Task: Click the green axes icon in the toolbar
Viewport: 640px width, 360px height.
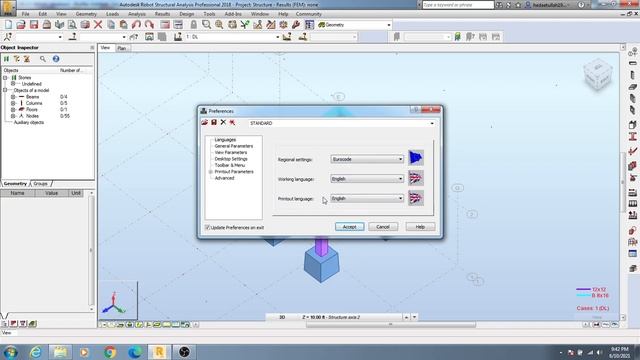Action: coord(245,25)
